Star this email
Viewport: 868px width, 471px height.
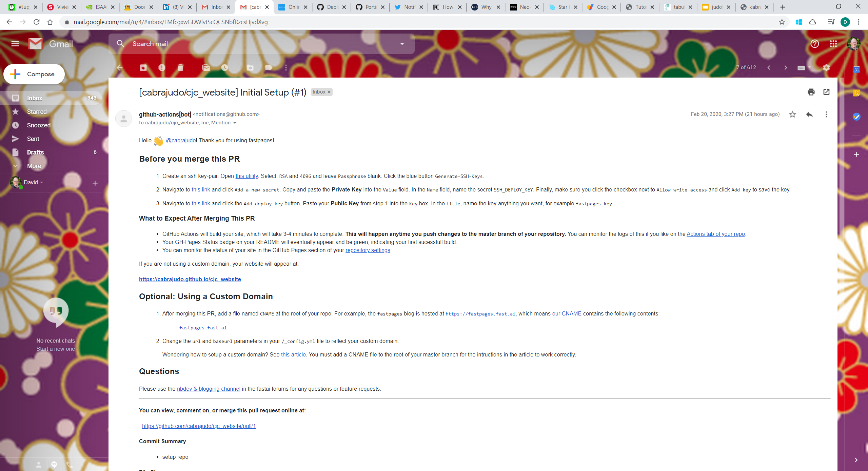[x=792, y=114]
